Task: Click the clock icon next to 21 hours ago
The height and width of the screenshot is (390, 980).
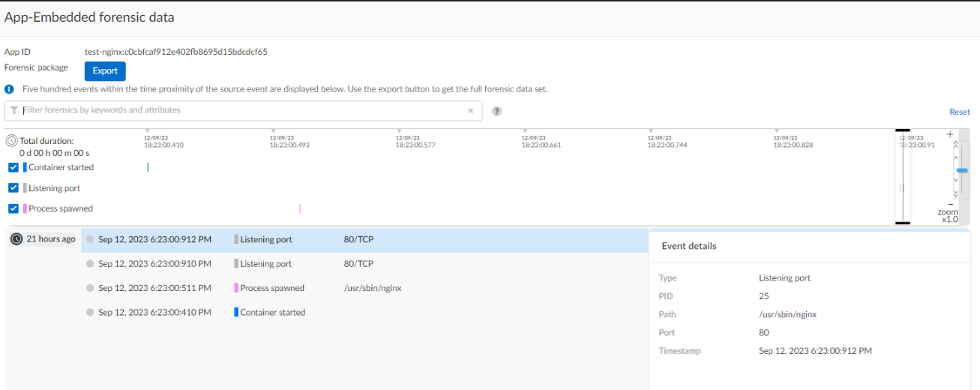Action: pos(16,239)
